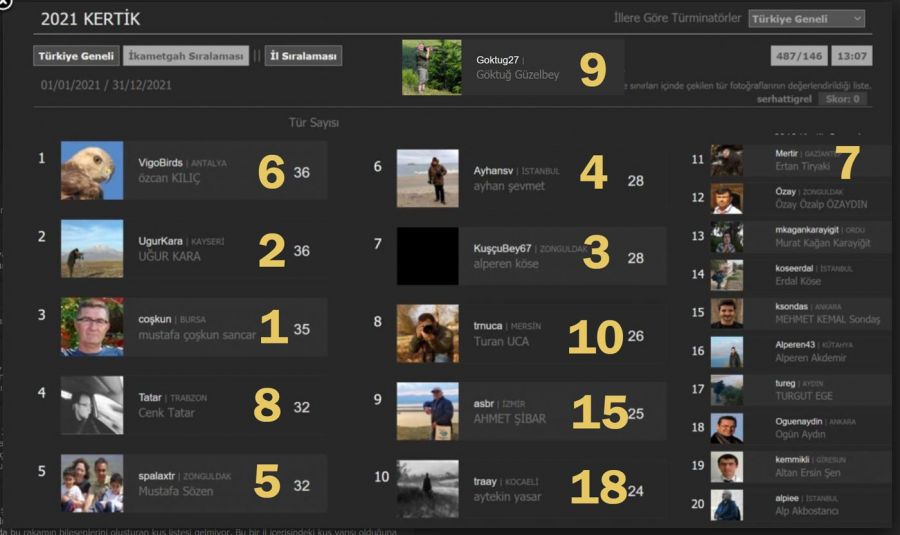The width and height of the screenshot is (900, 535).
Task: Click coşkun's avatar in rank 3
Action: (x=92, y=326)
